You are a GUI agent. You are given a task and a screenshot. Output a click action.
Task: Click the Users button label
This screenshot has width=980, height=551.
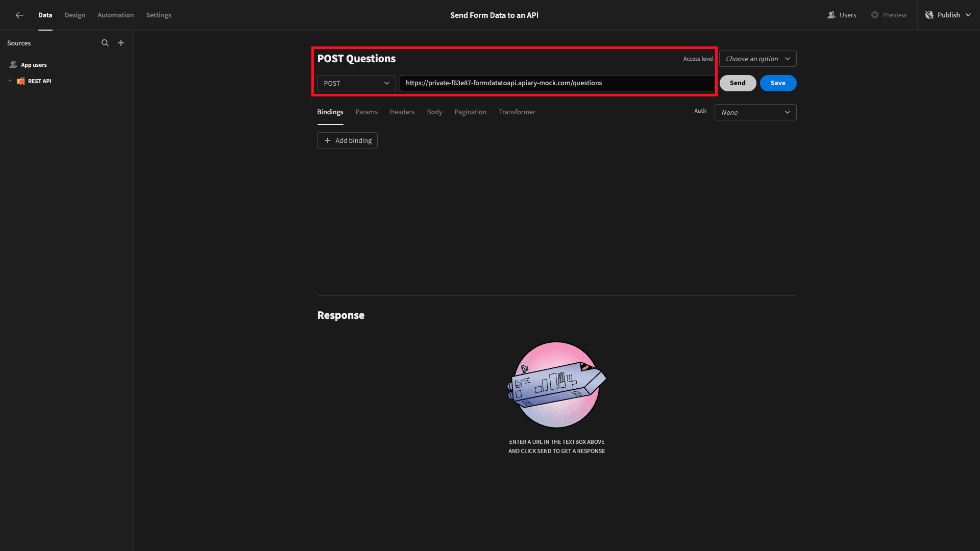click(x=848, y=15)
